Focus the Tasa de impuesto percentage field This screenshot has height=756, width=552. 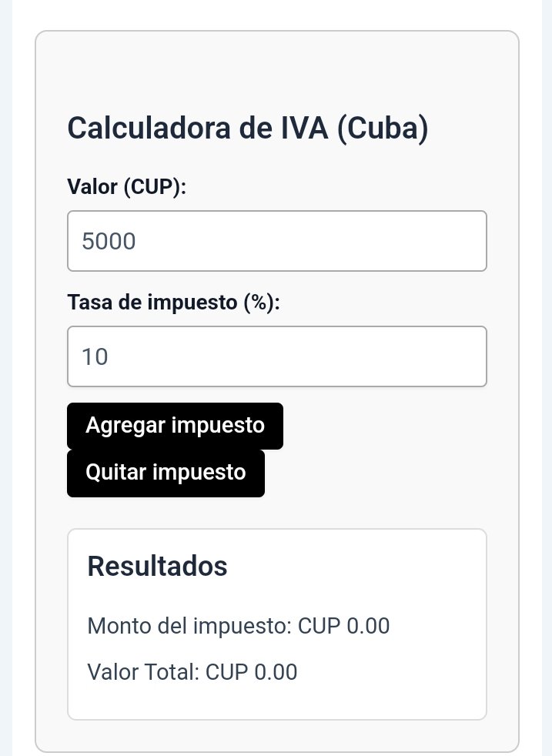point(276,356)
